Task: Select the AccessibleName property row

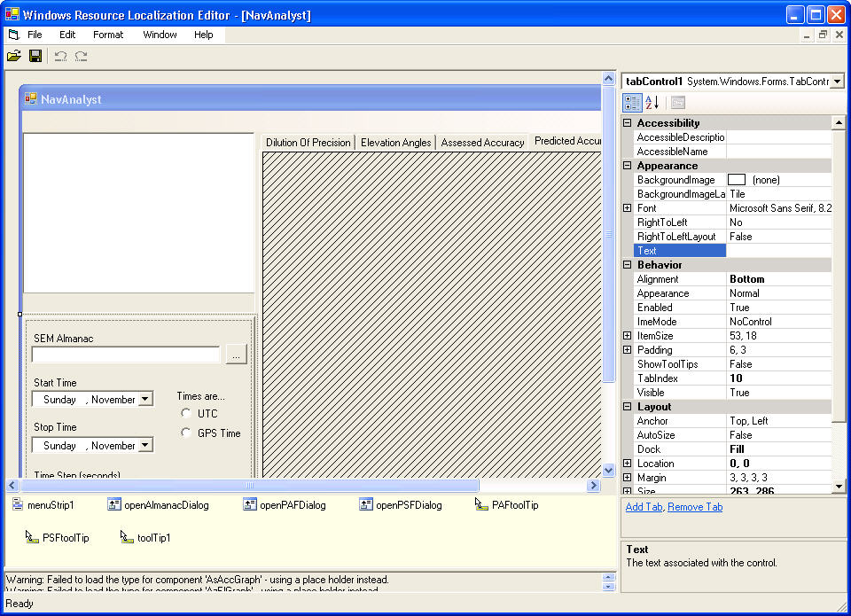Action: click(733, 152)
